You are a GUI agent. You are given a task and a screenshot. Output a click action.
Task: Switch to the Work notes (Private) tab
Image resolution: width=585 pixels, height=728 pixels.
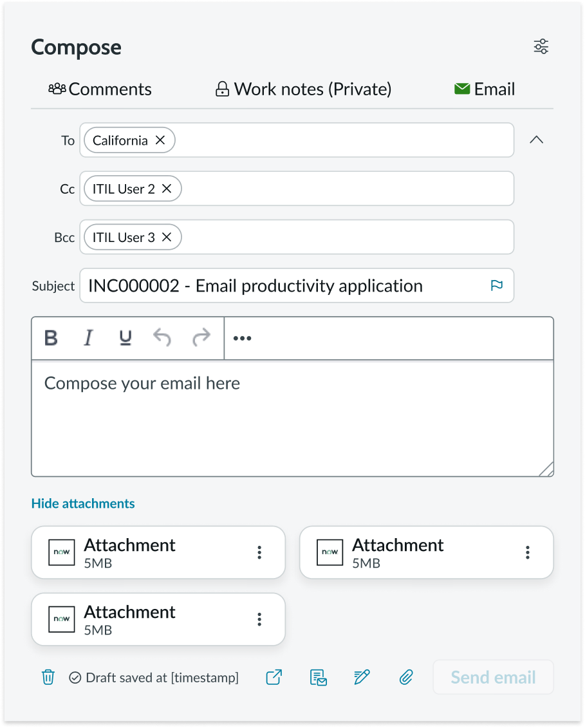point(302,89)
